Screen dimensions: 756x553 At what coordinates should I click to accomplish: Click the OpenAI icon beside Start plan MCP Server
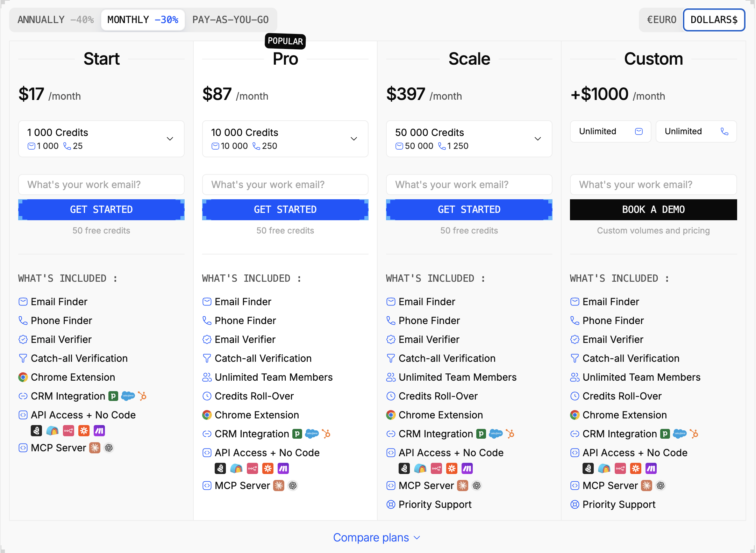109,448
